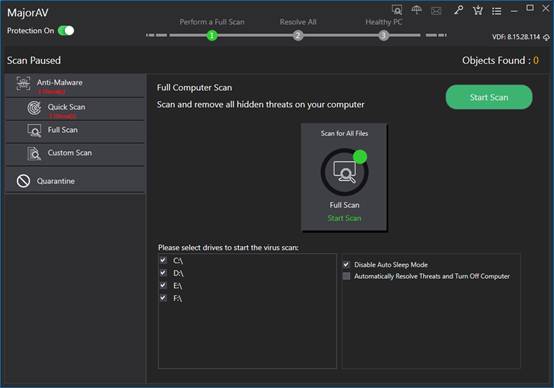The image size is (554, 388).
Task: Select the Anti-Malware sidebar item
Action: [x=75, y=85]
